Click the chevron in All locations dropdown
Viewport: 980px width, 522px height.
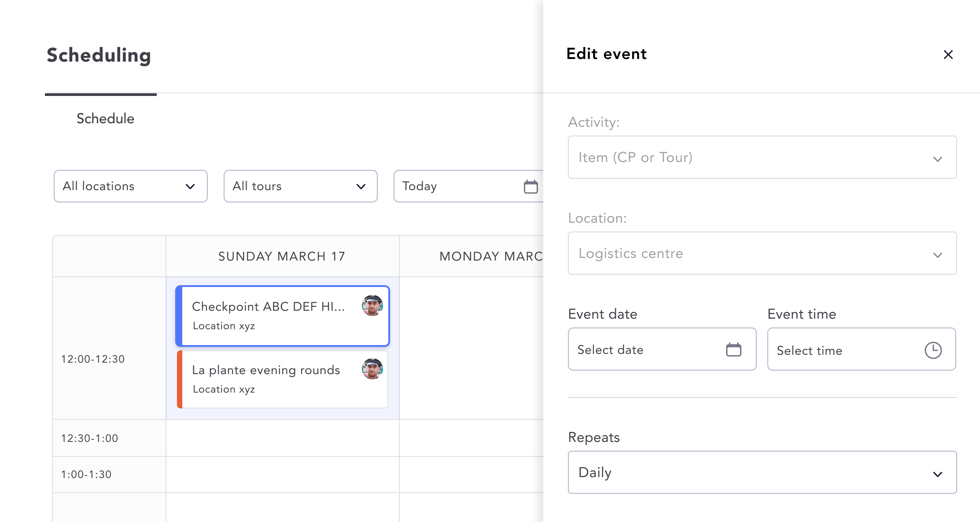point(190,187)
